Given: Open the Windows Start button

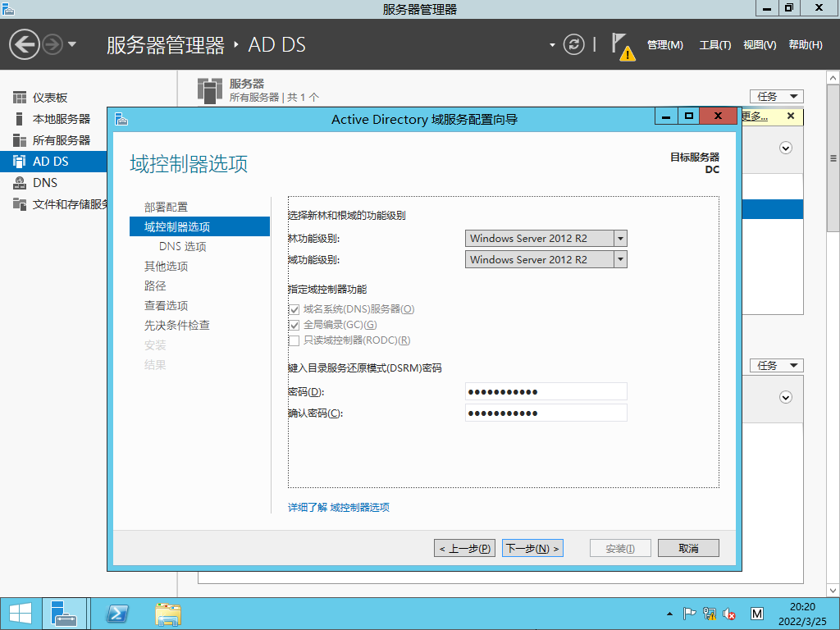Looking at the screenshot, I should (x=20, y=614).
